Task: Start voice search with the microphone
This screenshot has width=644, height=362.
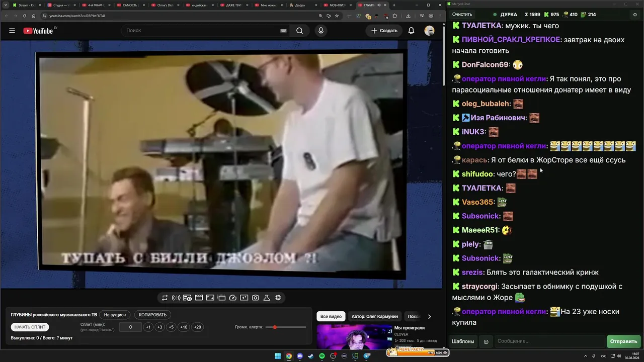Action: [x=321, y=31]
